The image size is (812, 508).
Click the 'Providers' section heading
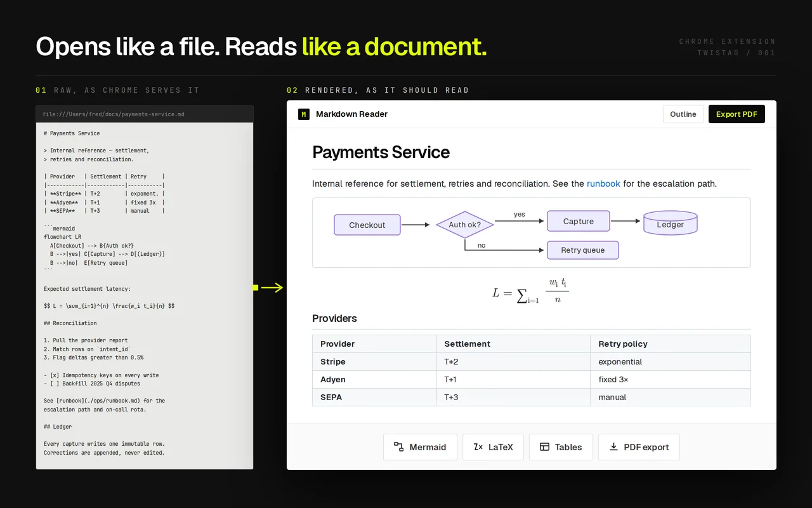pos(334,318)
